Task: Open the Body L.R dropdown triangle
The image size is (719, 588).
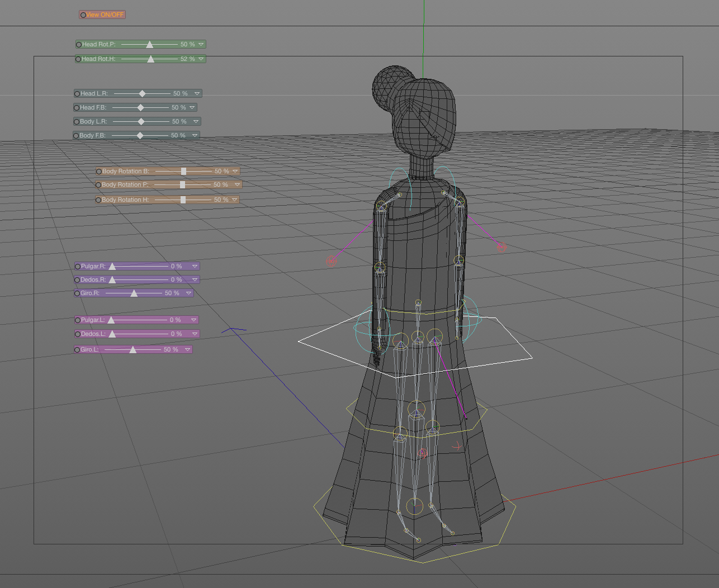Action: (196, 121)
